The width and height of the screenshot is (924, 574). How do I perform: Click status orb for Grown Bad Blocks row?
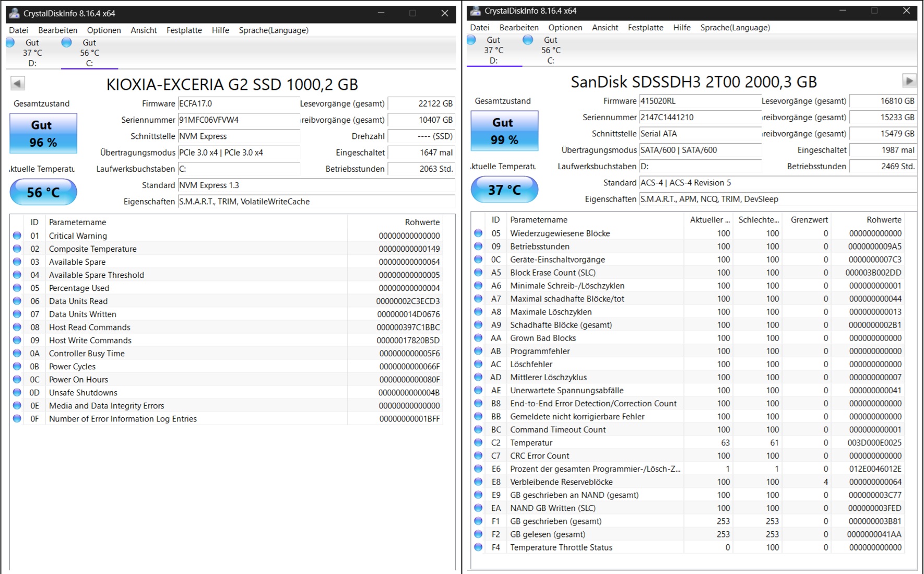pos(478,338)
